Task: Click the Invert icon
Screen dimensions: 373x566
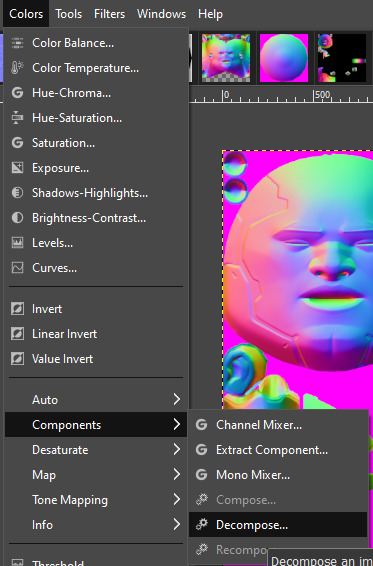Action: [x=17, y=309]
